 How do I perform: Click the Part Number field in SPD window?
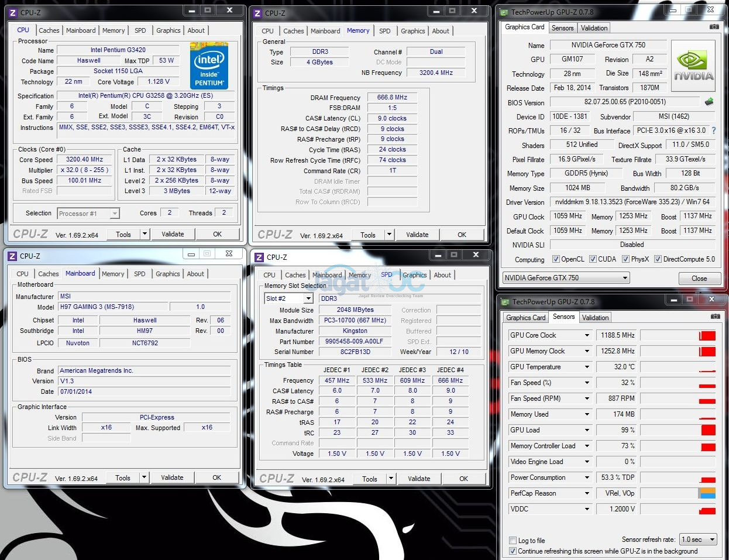click(x=355, y=341)
